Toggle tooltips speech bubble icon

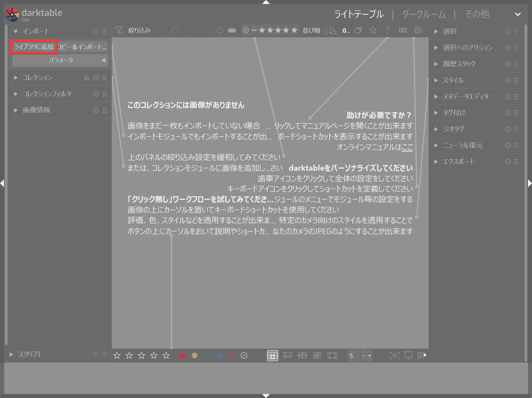coord(422,355)
